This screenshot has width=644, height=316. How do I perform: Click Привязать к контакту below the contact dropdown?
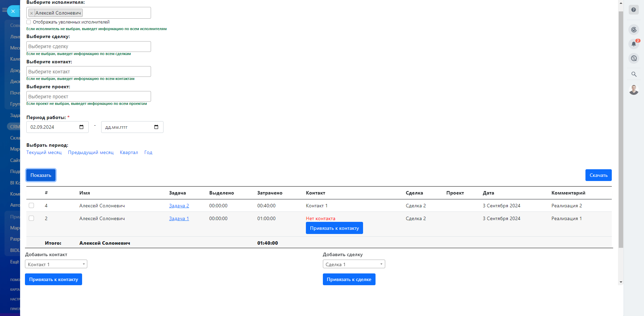(x=53, y=279)
